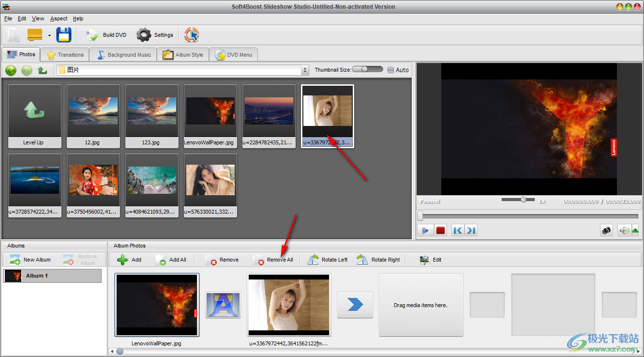Click Remove in Album Photos toolbar
644x357 pixels.
(x=222, y=260)
